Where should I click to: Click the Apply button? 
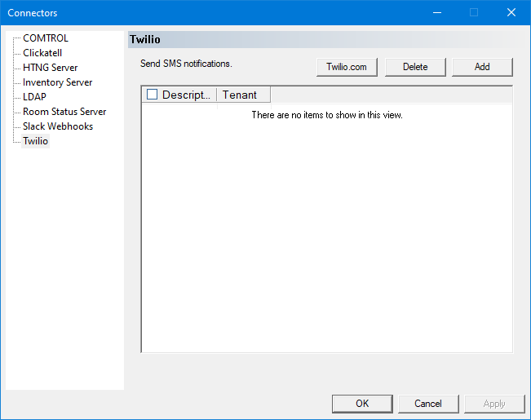pos(494,404)
